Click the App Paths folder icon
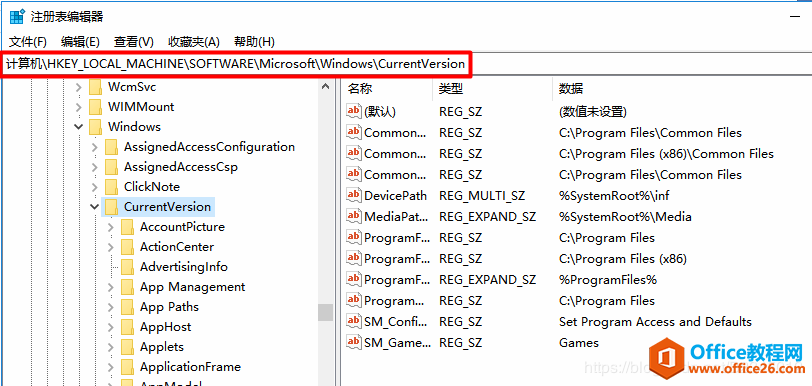The width and height of the screenshot is (812, 386). tap(127, 307)
